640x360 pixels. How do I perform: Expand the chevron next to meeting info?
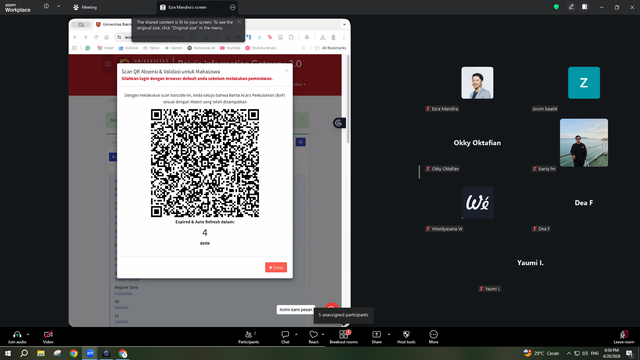click(58, 7)
